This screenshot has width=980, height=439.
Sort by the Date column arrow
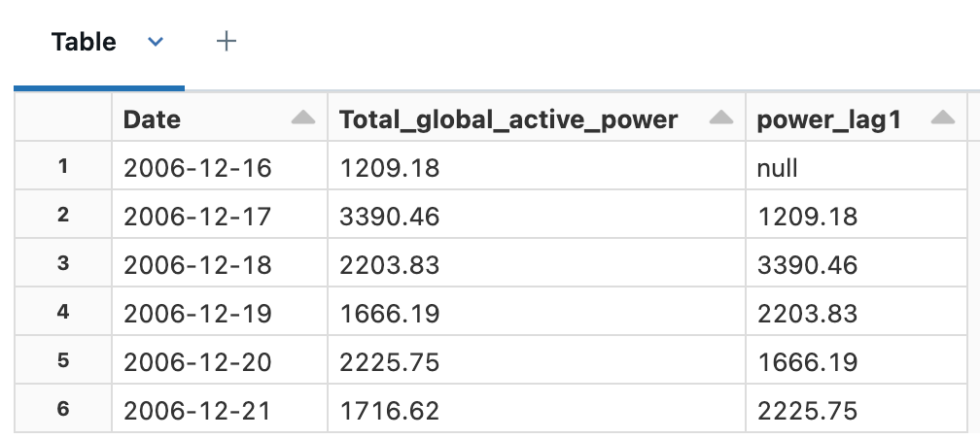(303, 118)
